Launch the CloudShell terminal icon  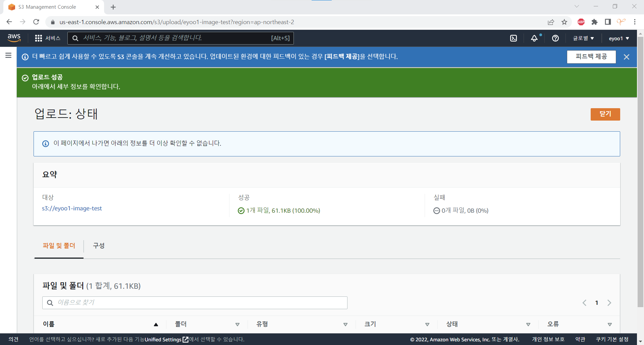click(514, 38)
